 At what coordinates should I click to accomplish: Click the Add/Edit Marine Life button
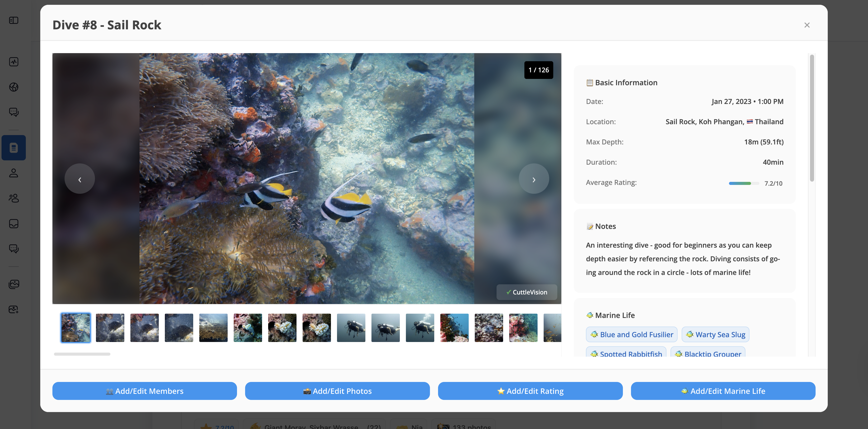[723, 391]
